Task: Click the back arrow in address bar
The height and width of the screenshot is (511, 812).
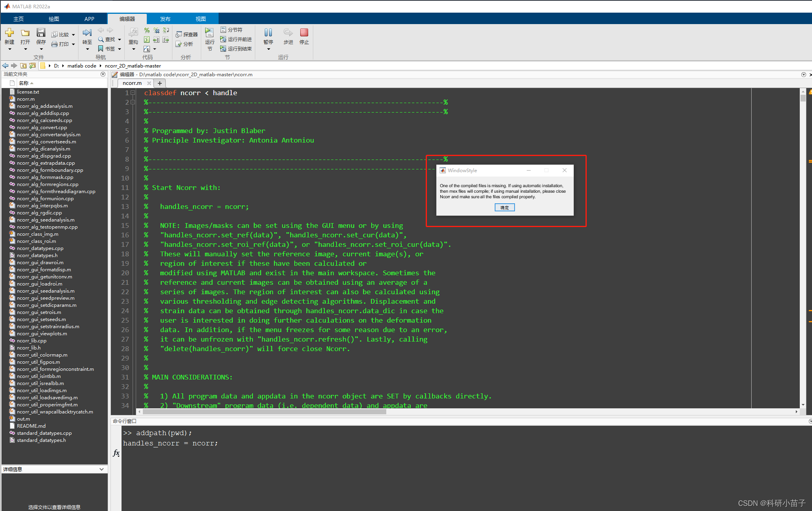Action: (x=5, y=66)
